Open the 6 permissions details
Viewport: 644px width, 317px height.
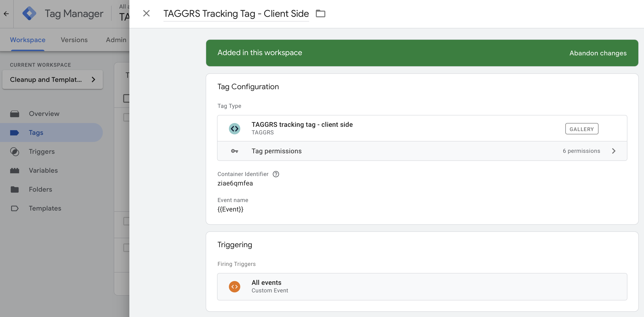click(581, 151)
